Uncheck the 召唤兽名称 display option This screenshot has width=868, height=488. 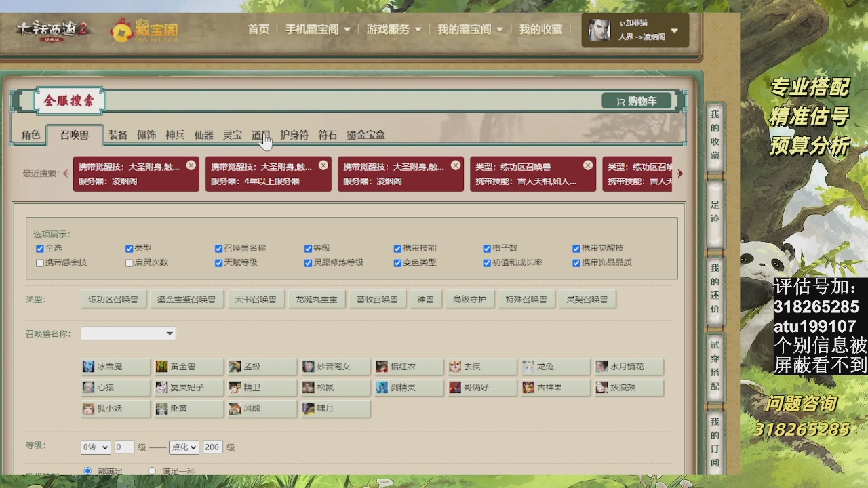click(219, 249)
